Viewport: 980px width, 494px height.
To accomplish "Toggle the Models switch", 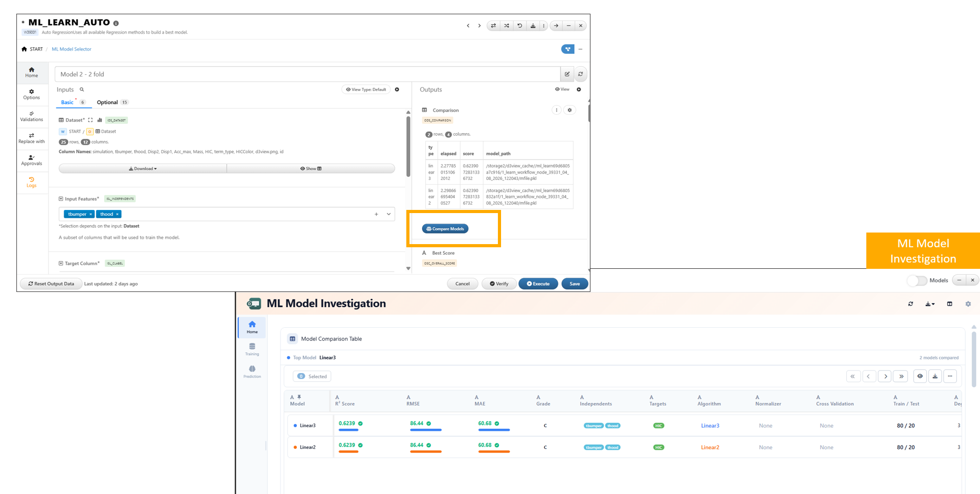I will pyautogui.click(x=917, y=280).
